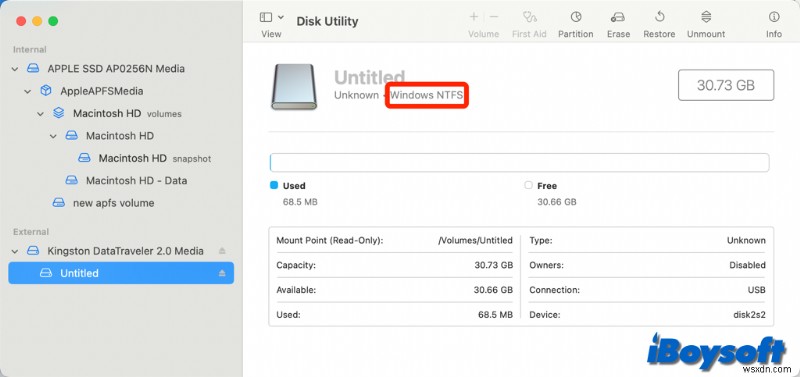
Task: Click the Used 68.5 MB table value
Action: click(x=495, y=315)
